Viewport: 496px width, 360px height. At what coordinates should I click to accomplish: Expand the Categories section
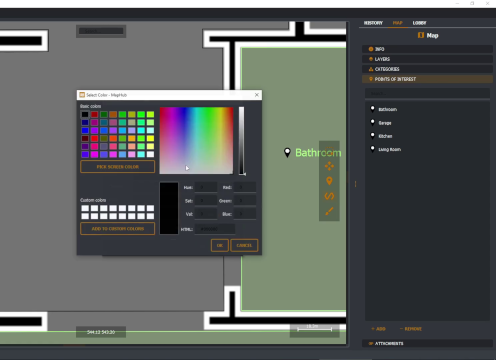coord(427,69)
